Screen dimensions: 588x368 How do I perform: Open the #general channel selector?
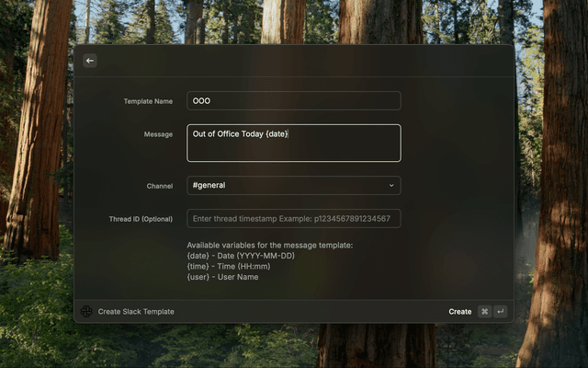click(x=293, y=186)
